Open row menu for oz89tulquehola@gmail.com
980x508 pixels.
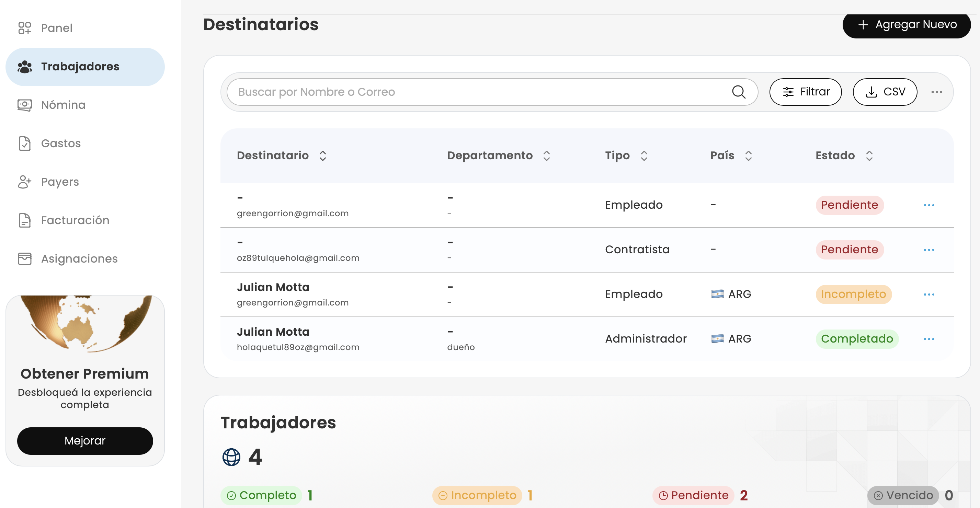click(928, 250)
